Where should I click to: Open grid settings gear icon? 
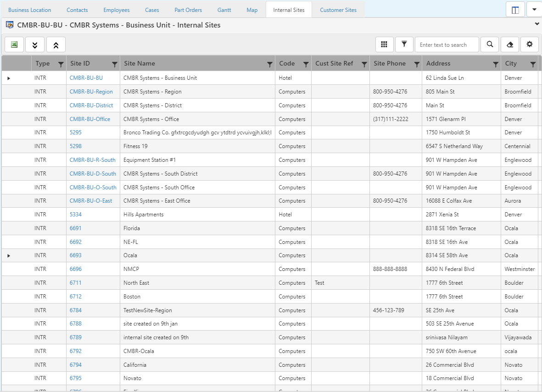(x=529, y=44)
